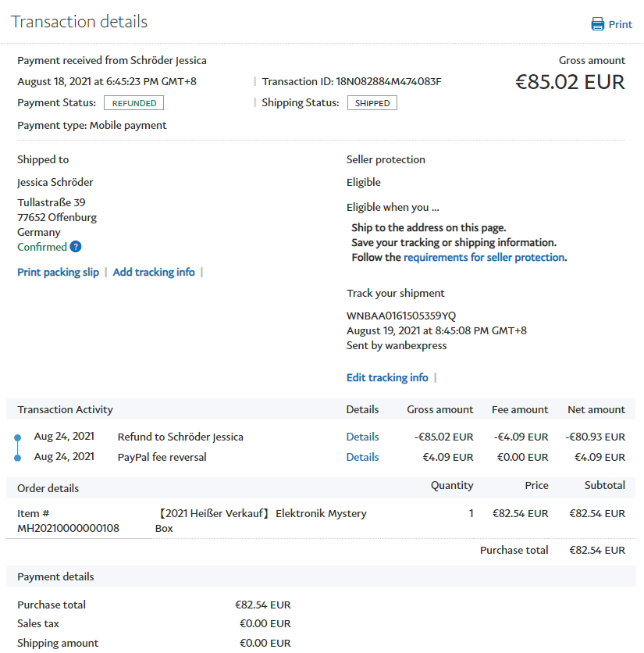Click the REFUNDED payment status badge
644x653 pixels.
pyautogui.click(x=133, y=103)
